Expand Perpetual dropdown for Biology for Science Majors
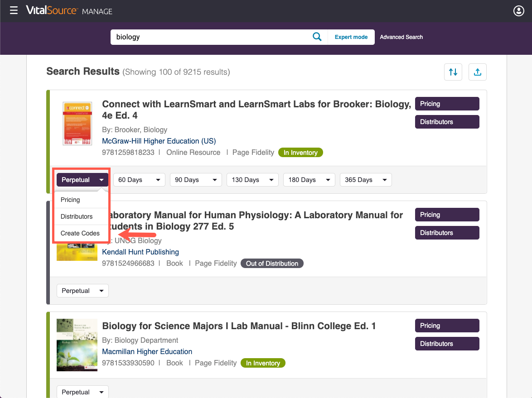Viewport: 532px width, 398px height. tap(82, 392)
